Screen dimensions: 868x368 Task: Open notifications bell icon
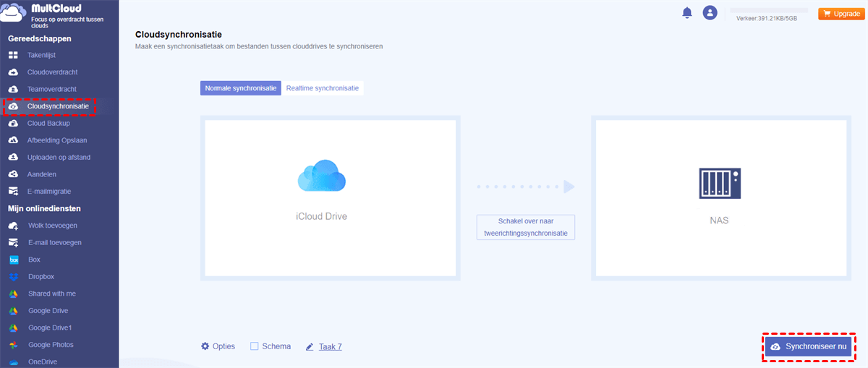coord(687,13)
